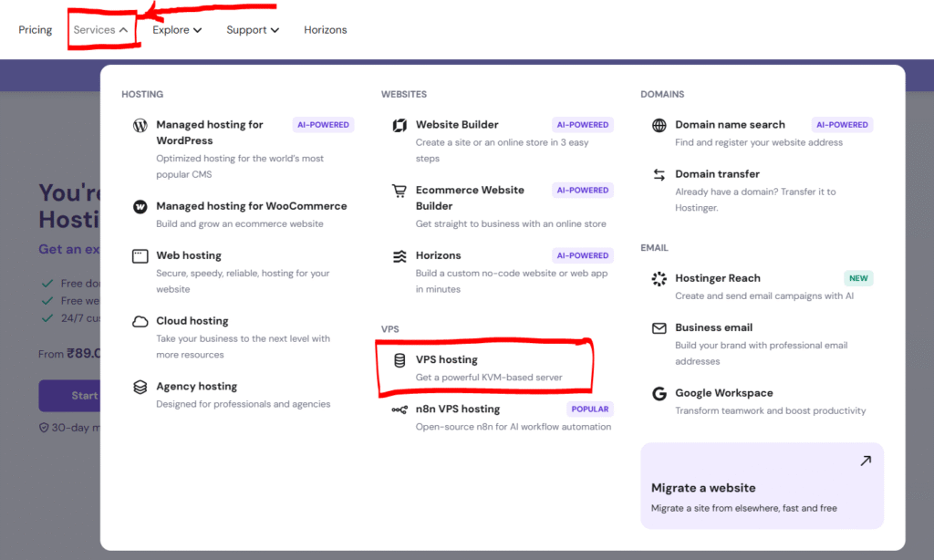Open n8n VPS hosting option
Viewport: 934px width, 560px height.
(458, 410)
